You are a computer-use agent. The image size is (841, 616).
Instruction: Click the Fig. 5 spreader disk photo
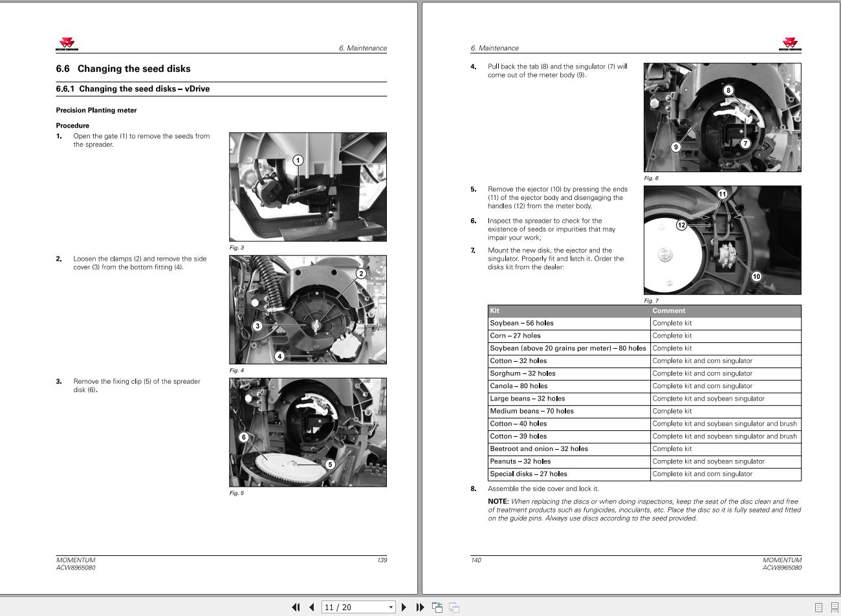[x=308, y=432]
